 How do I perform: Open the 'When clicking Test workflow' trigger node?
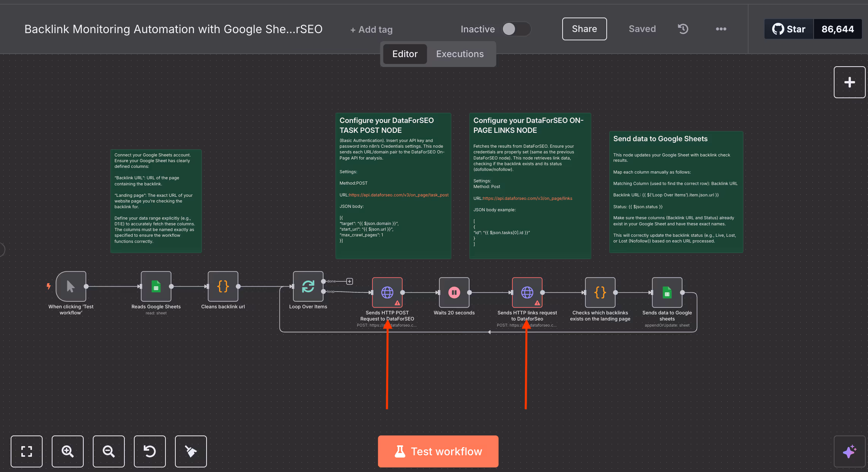pos(71,286)
